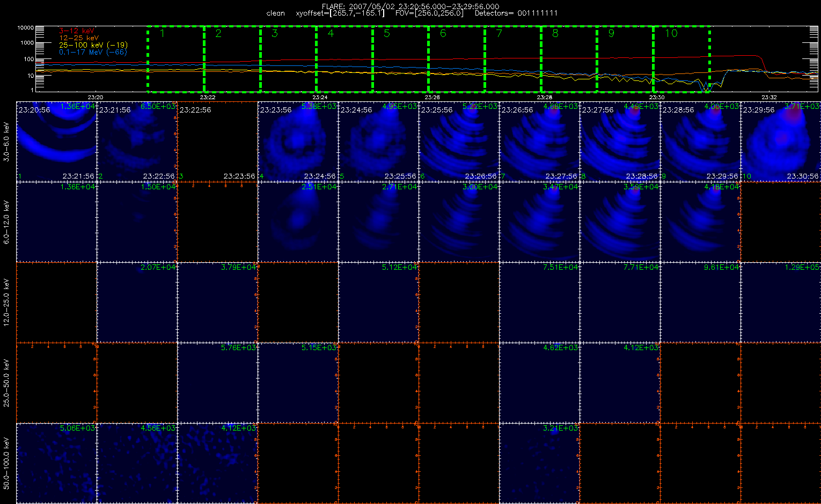Click the 6.0-12.0 keV row label
Screen dimensions: 821x504
point(6,221)
